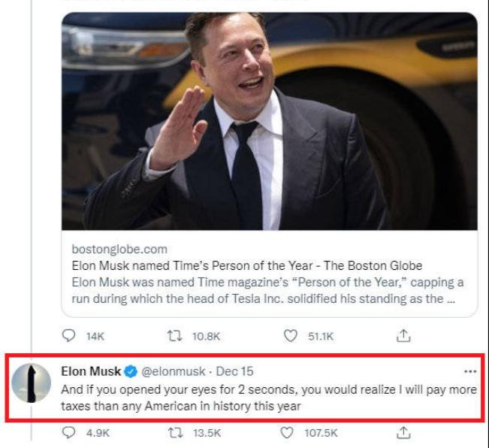489x448 pixels.
Task: Share Elon Musk's taxes tweet
Action: [403, 433]
